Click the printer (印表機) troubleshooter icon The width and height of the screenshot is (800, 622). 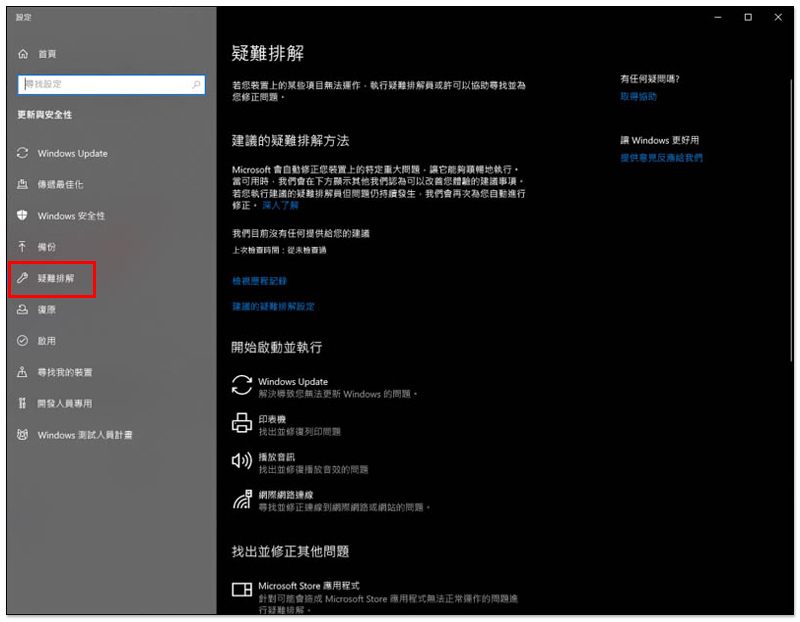[242, 423]
